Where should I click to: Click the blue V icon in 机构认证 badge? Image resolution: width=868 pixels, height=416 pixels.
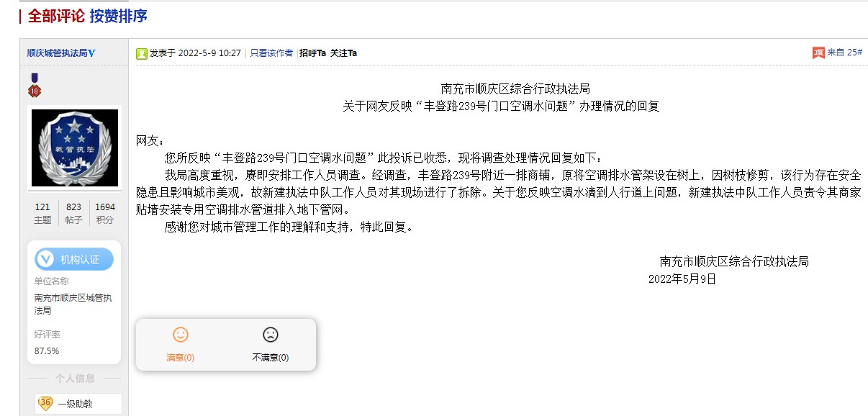tap(45, 259)
